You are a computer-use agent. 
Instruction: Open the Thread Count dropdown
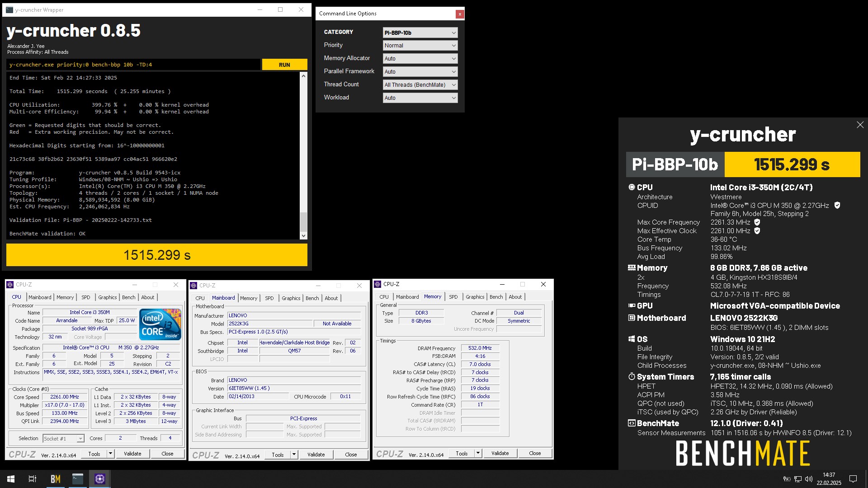420,85
